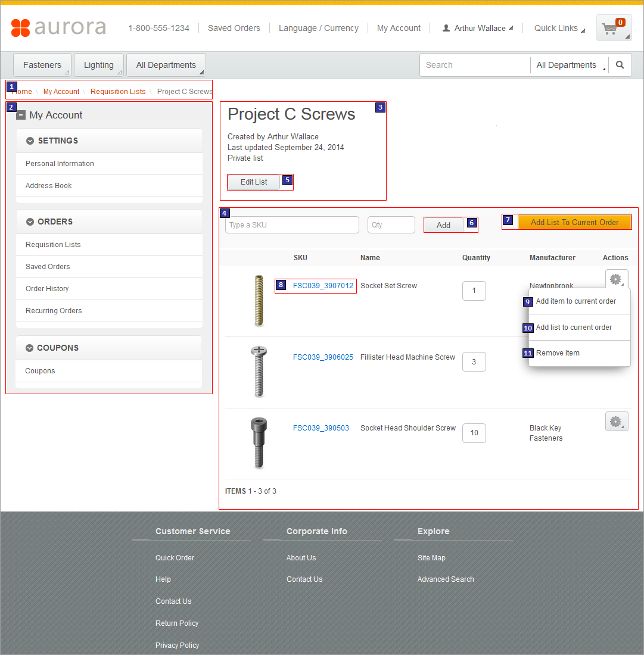
Task: Focus the Type a SKU field
Action: point(292,224)
